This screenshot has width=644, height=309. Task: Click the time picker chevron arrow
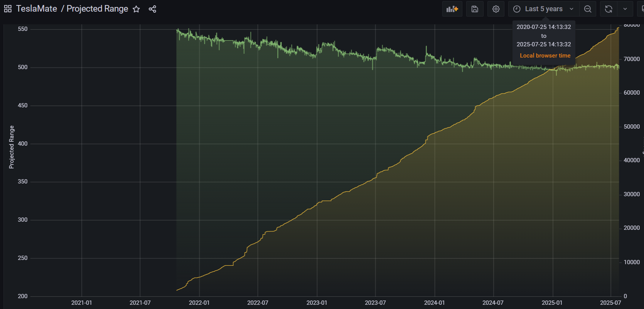coord(572,9)
